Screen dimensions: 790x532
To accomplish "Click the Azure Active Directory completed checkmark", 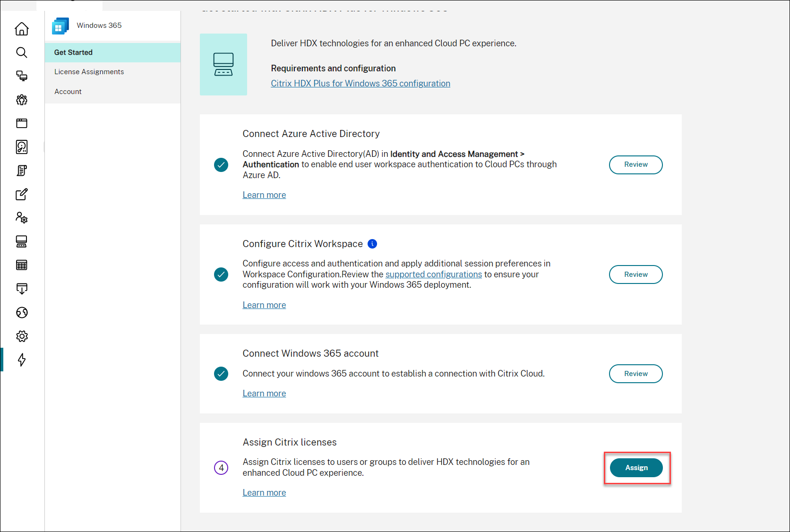I will (x=221, y=165).
